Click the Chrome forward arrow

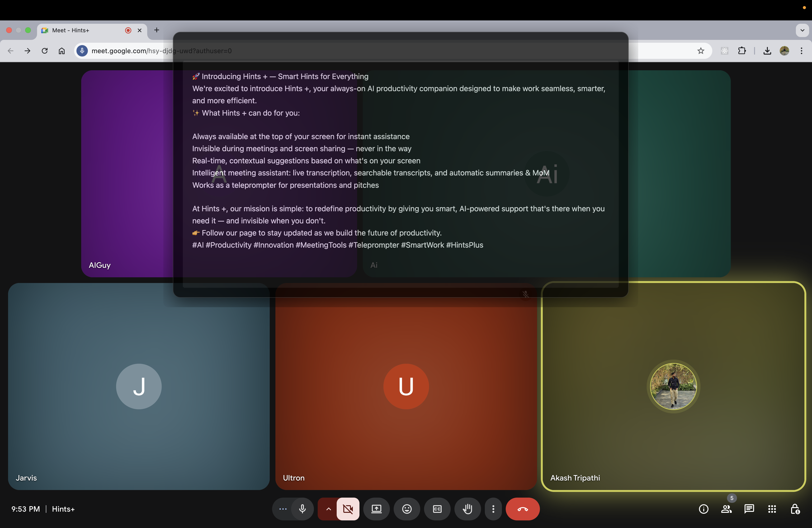[x=28, y=51]
